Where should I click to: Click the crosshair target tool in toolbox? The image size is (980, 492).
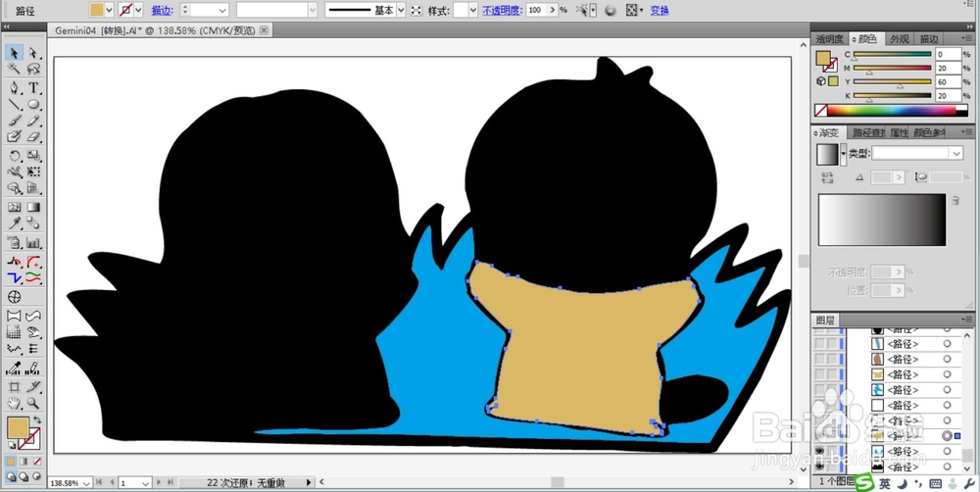[15, 297]
